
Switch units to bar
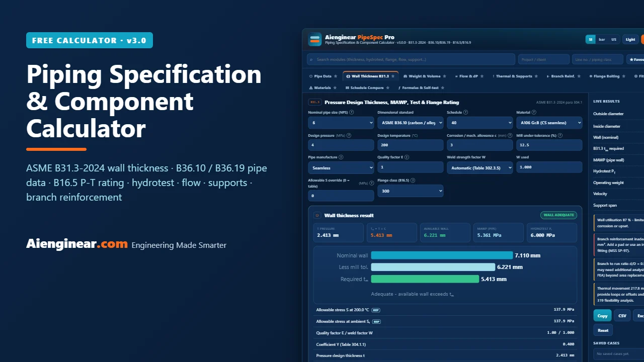(602, 39)
